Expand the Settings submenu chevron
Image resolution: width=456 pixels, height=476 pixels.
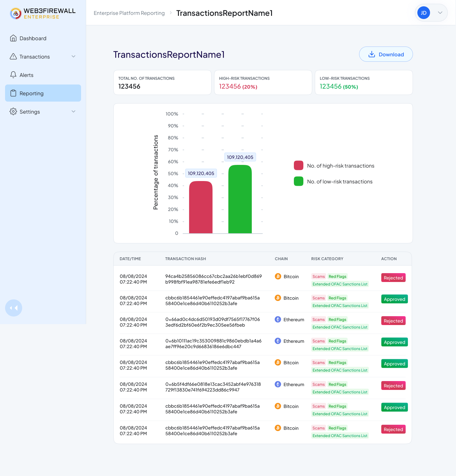[x=73, y=112]
